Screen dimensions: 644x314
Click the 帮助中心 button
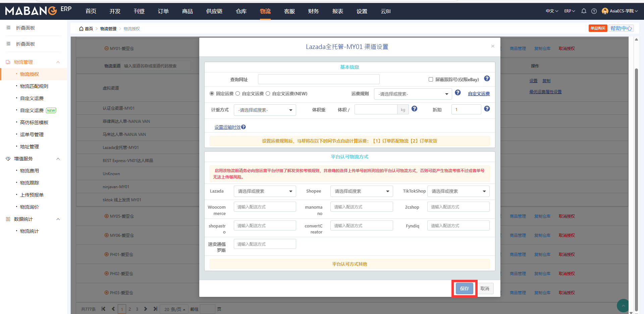621,29
